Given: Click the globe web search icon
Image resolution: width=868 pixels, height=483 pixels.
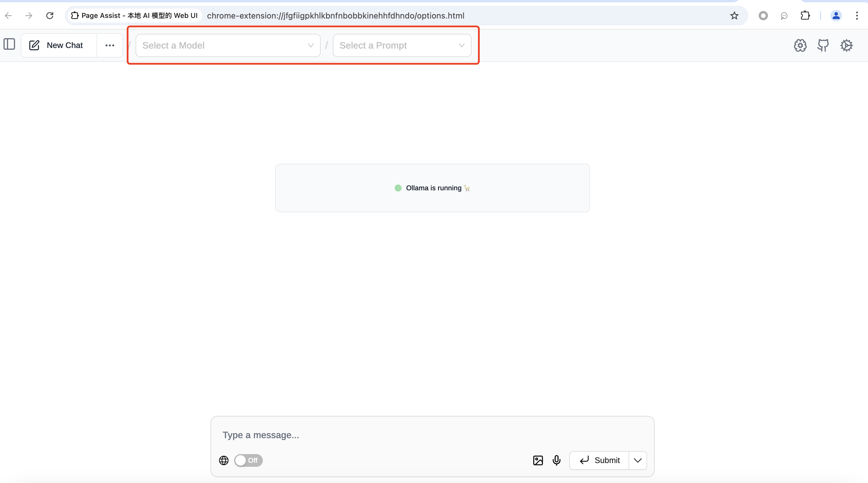Looking at the screenshot, I should coord(224,460).
